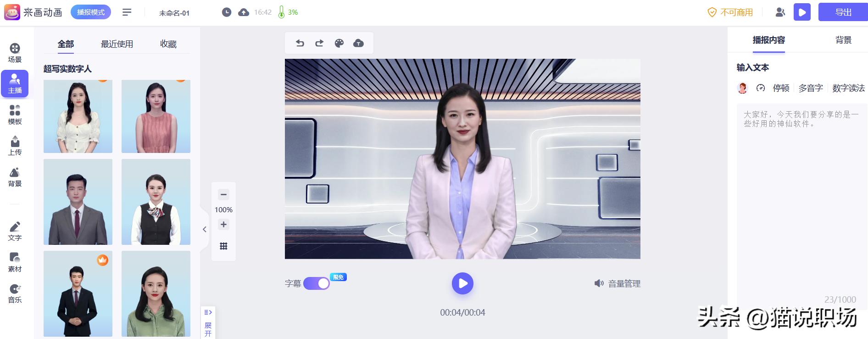Screen dimensions: 868x339
Task: Rename project title 未命名-01
Action: click(174, 13)
